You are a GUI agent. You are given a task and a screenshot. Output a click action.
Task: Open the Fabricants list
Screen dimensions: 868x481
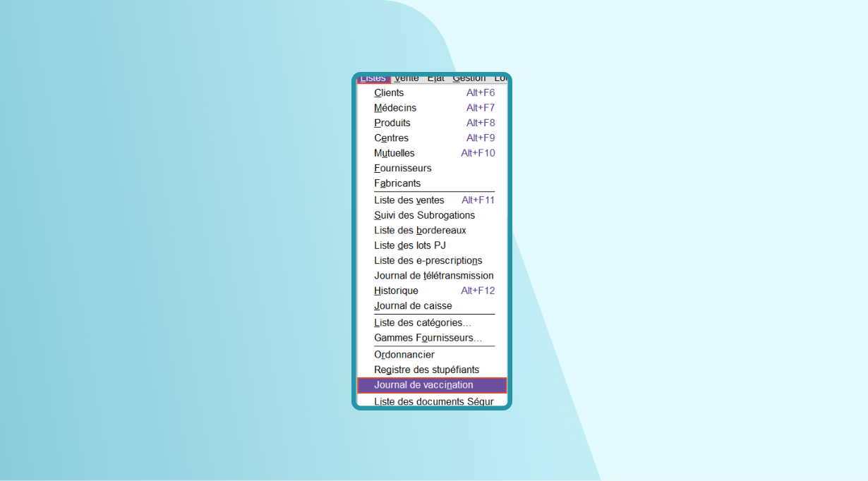(x=397, y=183)
